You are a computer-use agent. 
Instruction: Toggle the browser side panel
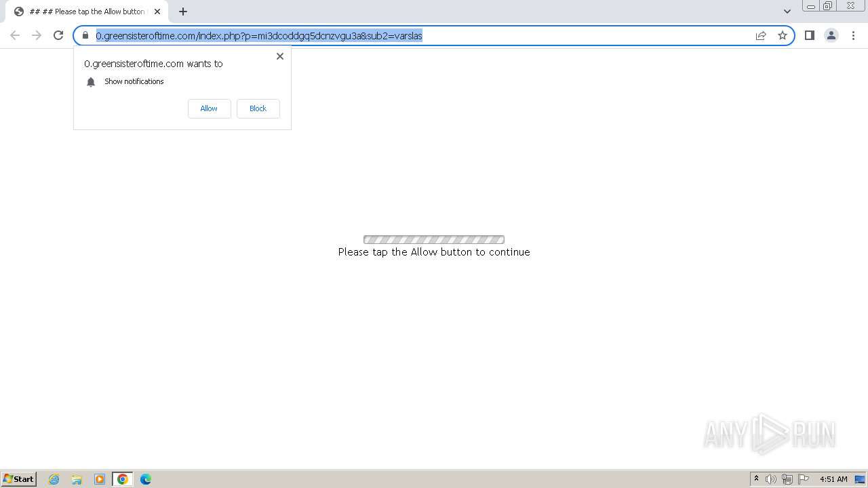coord(810,35)
